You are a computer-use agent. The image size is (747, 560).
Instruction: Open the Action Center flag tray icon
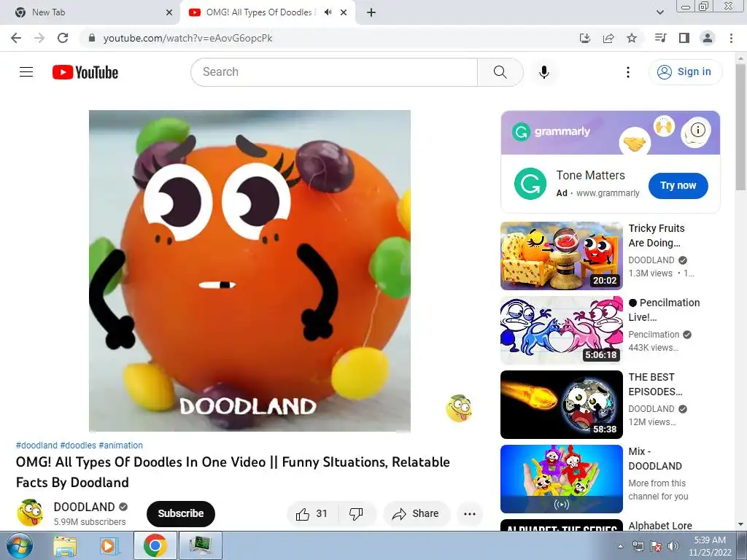pos(656,546)
